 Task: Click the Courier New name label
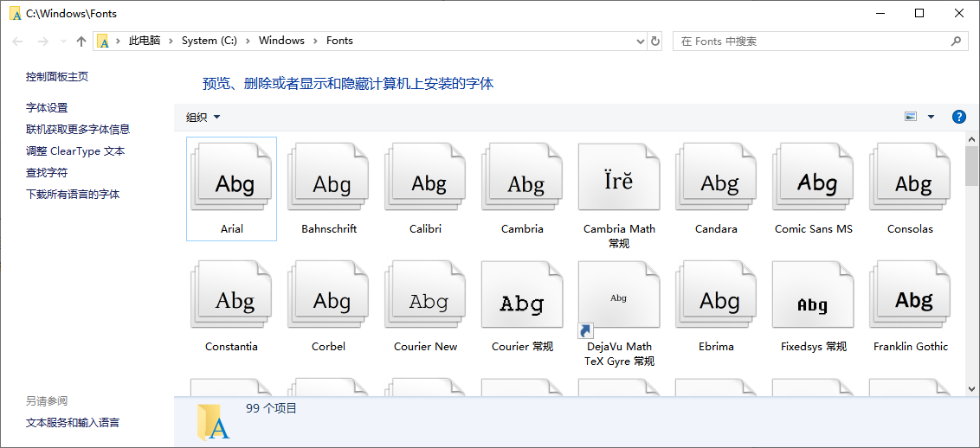(426, 346)
